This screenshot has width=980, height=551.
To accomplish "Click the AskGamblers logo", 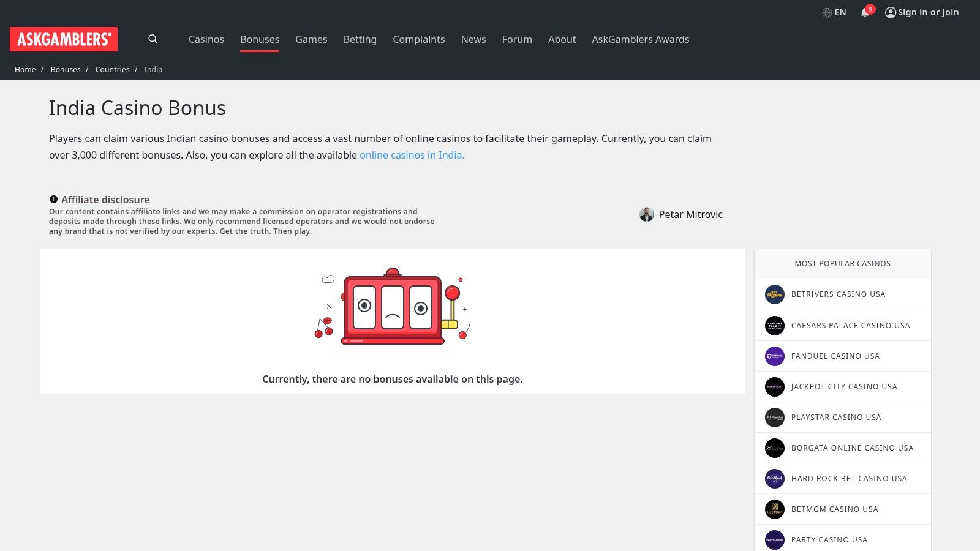I will [x=64, y=39].
